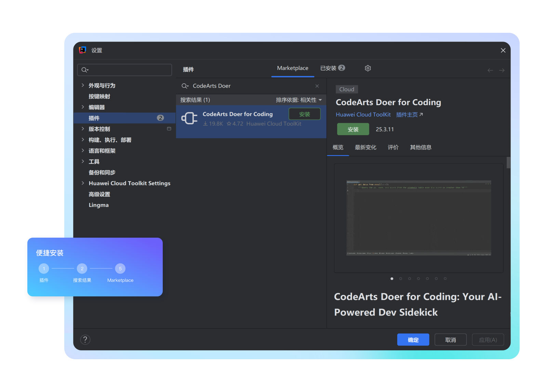
Task: Open the 插件主页 link
Action: tap(409, 115)
